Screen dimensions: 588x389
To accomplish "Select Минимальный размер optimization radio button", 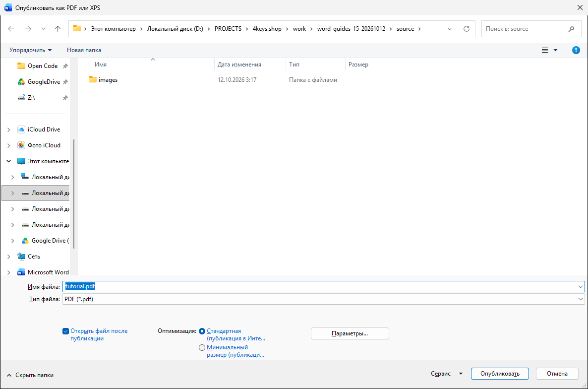I will [202, 347].
